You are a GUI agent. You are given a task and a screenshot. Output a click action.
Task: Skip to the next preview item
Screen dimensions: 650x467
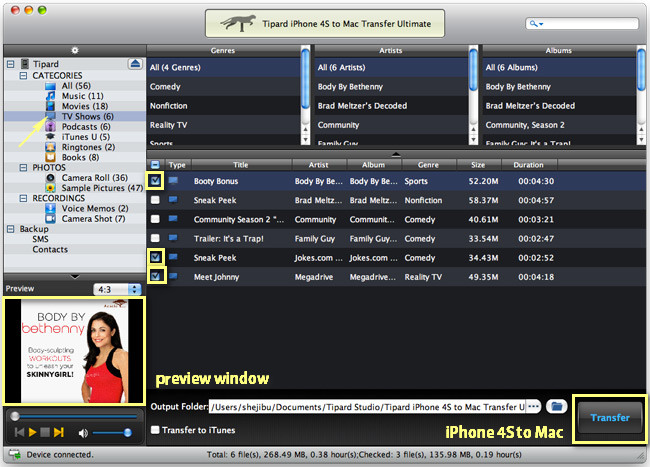click(x=59, y=433)
